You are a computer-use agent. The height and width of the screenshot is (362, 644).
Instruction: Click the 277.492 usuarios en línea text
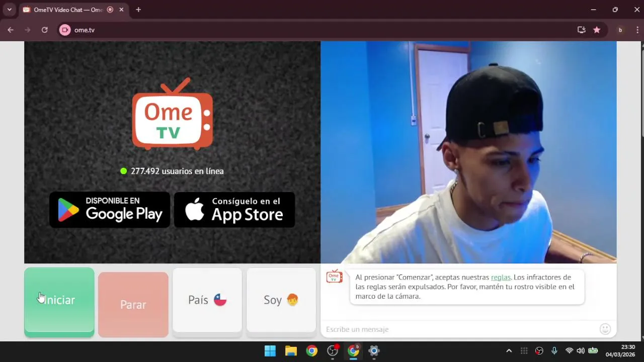coord(177,171)
